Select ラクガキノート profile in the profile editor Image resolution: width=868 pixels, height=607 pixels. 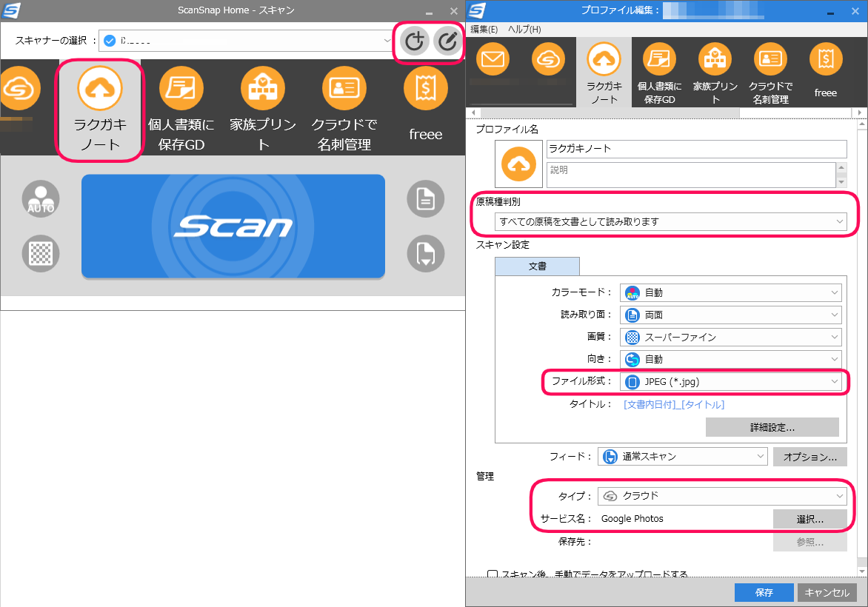(x=604, y=72)
